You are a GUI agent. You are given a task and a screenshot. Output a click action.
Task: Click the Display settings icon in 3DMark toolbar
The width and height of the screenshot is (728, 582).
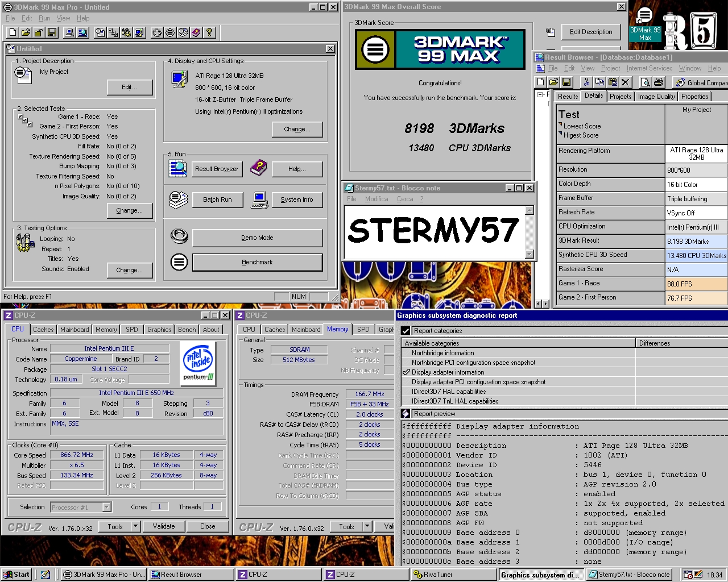click(139, 32)
